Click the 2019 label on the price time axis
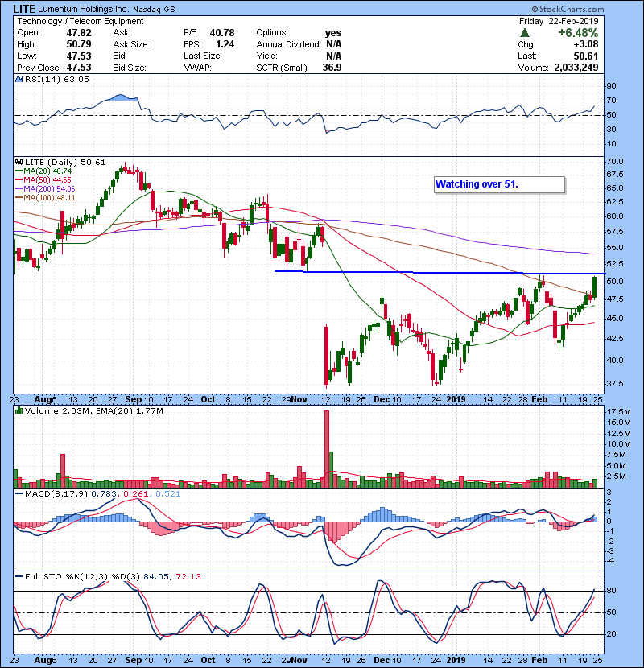Viewport: 644px width, 668px height. click(456, 399)
